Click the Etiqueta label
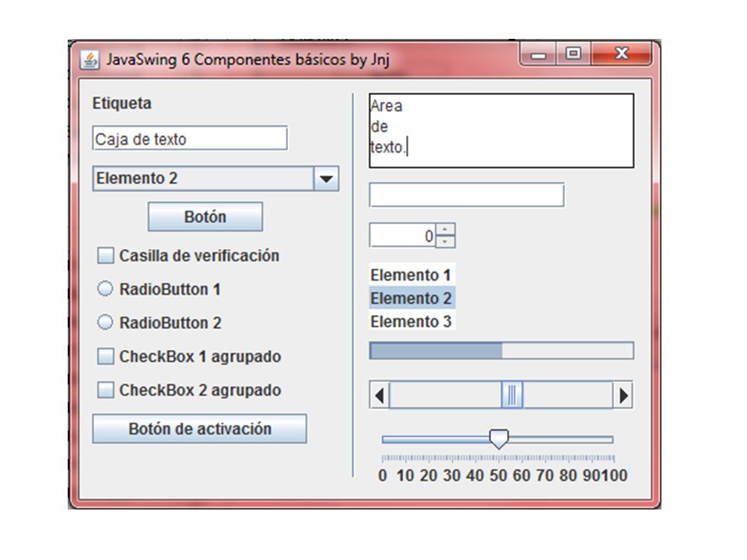The image size is (747, 560). click(122, 103)
